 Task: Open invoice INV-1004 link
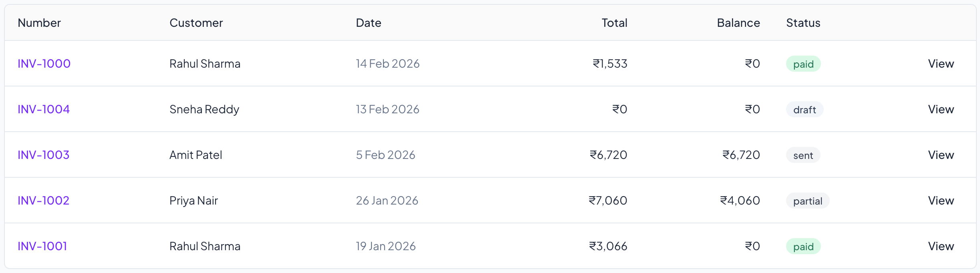44,109
